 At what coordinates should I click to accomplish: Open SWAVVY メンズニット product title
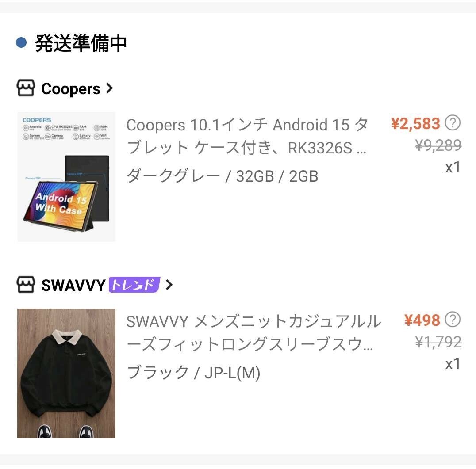tap(253, 333)
